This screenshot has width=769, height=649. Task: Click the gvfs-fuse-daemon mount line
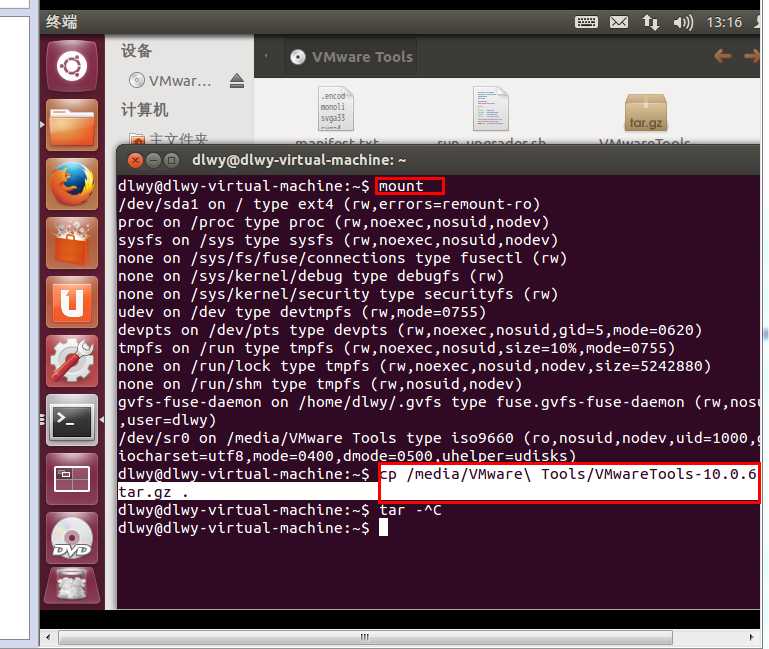(x=438, y=402)
